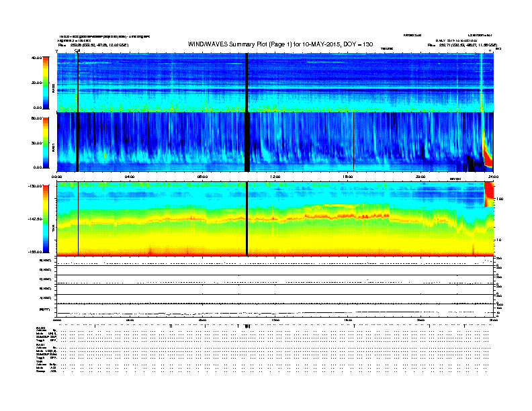Click the RAD1 heading in the status table
This screenshot has width=532, height=411.
[x=41, y=345]
